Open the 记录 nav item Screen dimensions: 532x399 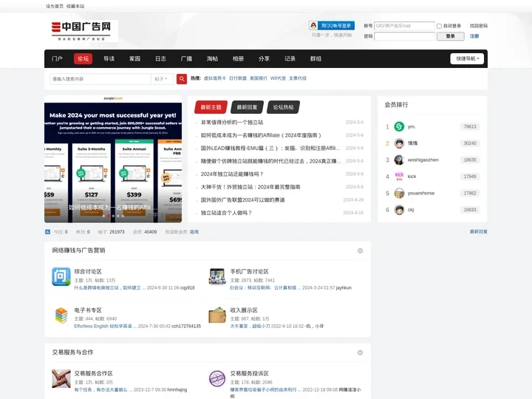(x=290, y=58)
